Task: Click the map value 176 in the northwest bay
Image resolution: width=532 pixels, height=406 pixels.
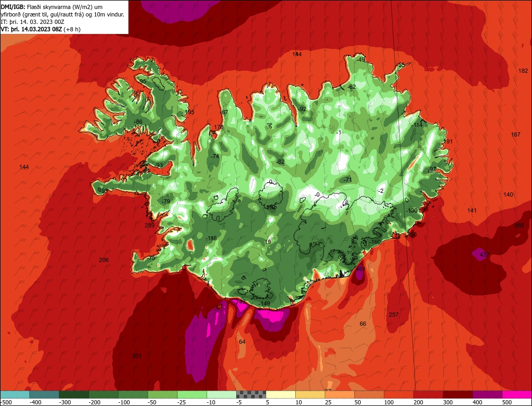Action: (x=219, y=128)
